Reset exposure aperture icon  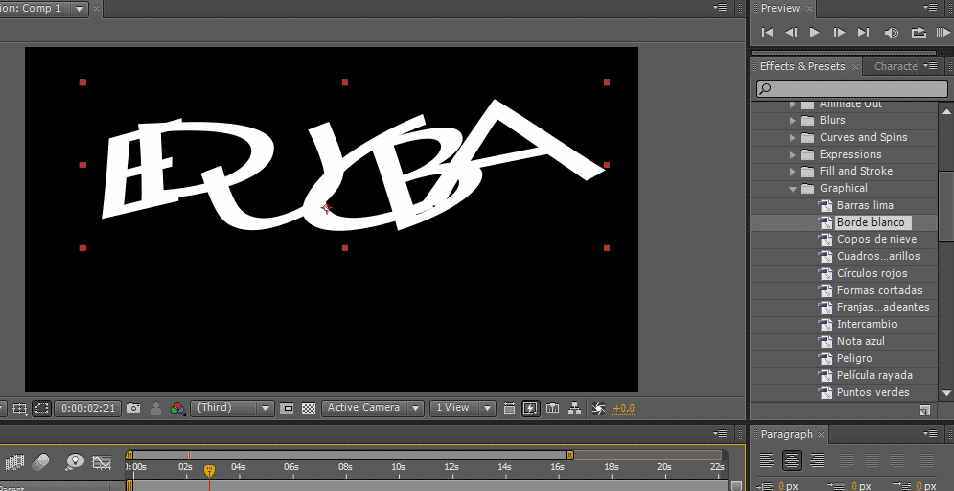point(598,408)
